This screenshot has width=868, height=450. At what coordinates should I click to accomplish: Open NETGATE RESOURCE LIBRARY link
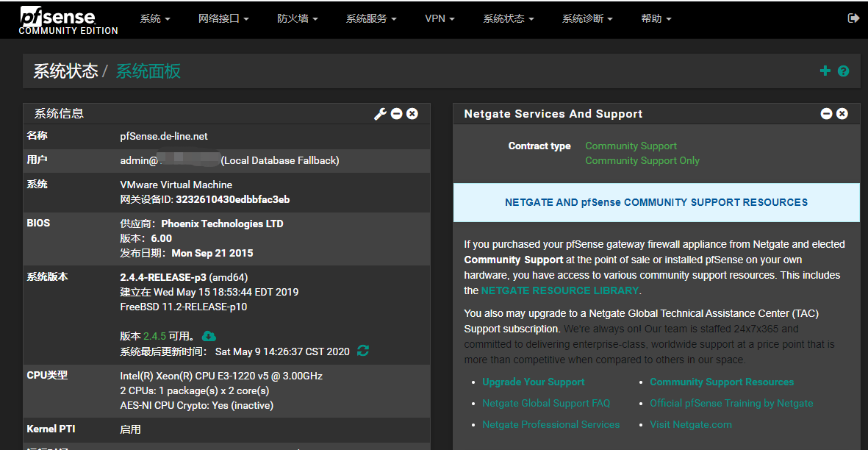pos(559,290)
